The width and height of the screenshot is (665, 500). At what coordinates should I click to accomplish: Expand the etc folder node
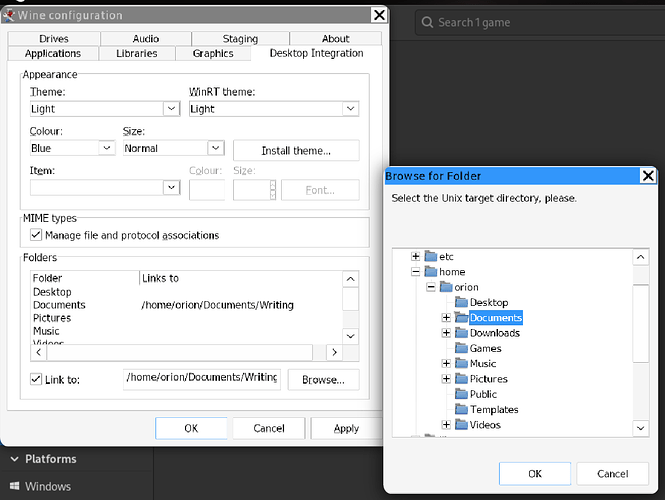(x=416, y=256)
